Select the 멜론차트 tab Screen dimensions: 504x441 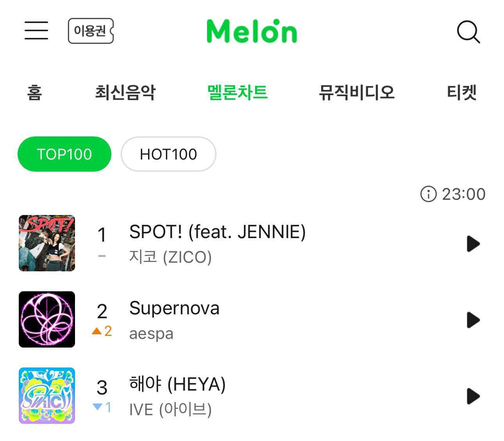tap(237, 93)
